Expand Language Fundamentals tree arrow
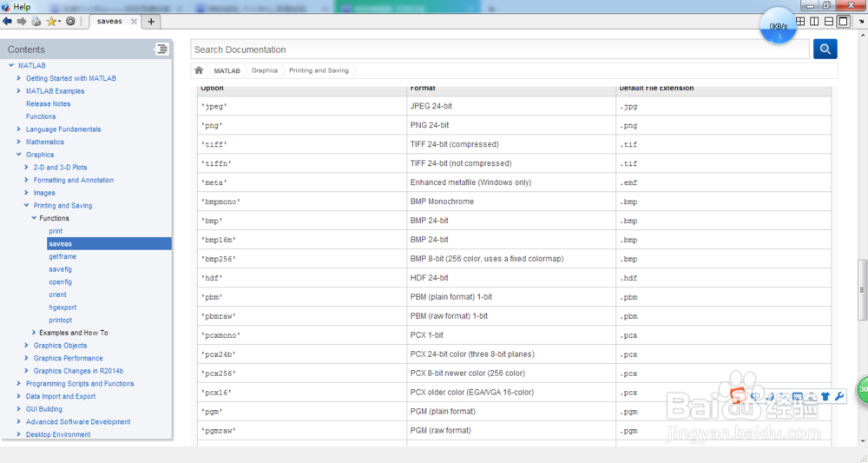Viewport: 868px width, 463px height. tap(19, 129)
